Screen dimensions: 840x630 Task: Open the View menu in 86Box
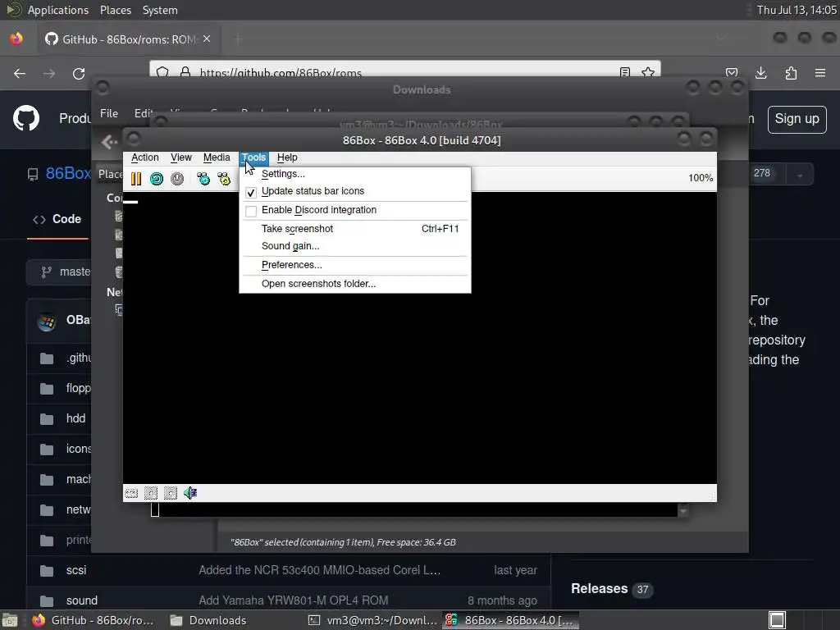click(181, 157)
